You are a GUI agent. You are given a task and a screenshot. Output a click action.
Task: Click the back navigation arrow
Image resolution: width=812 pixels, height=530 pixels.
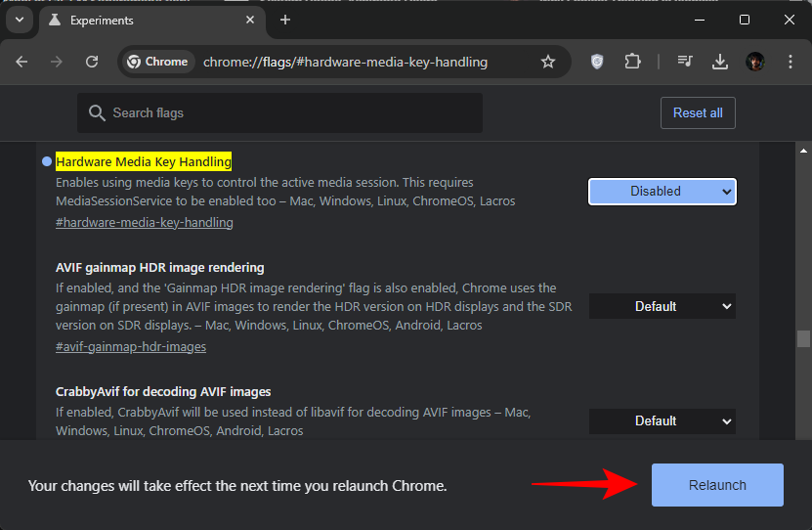[21, 62]
